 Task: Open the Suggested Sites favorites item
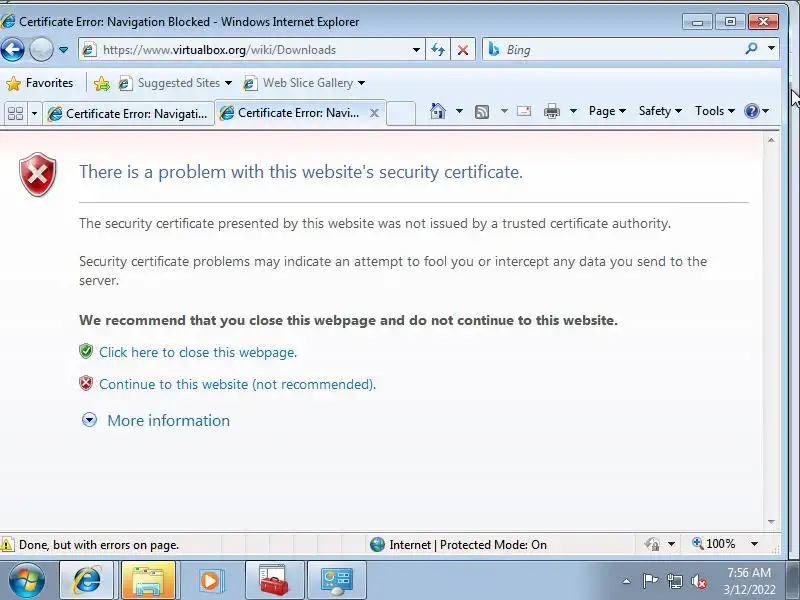pyautogui.click(x=175, y=83)
